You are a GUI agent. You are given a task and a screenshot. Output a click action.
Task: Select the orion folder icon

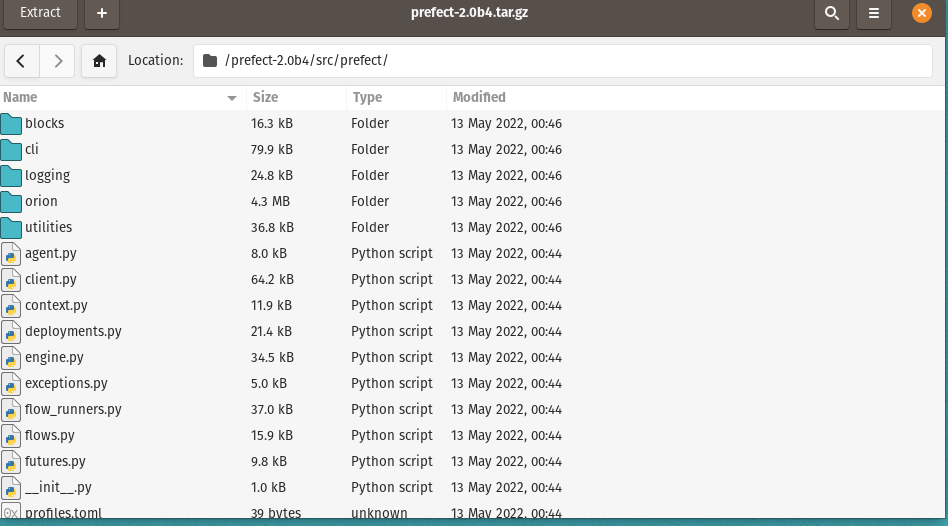11,201
